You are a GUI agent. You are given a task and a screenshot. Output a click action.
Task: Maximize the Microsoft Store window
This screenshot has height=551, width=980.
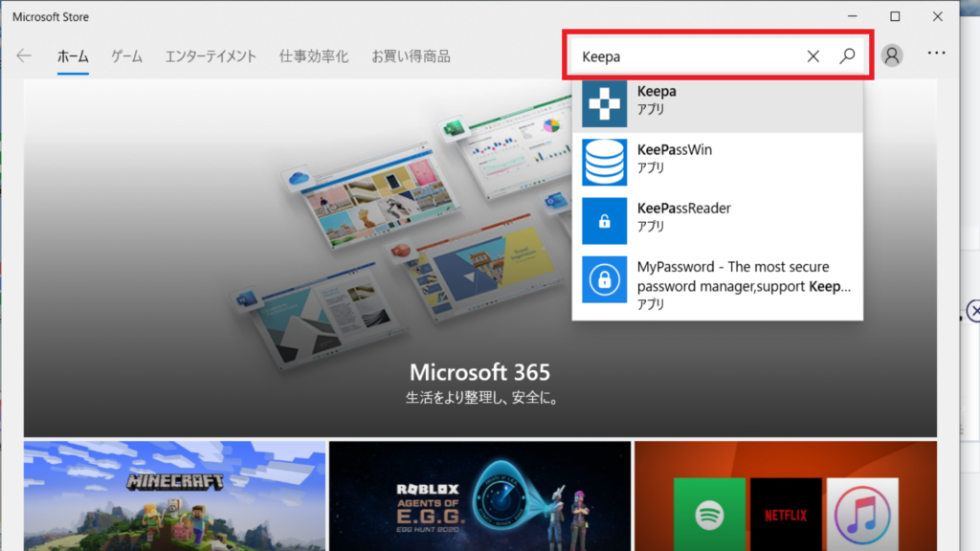pos(895,16)
